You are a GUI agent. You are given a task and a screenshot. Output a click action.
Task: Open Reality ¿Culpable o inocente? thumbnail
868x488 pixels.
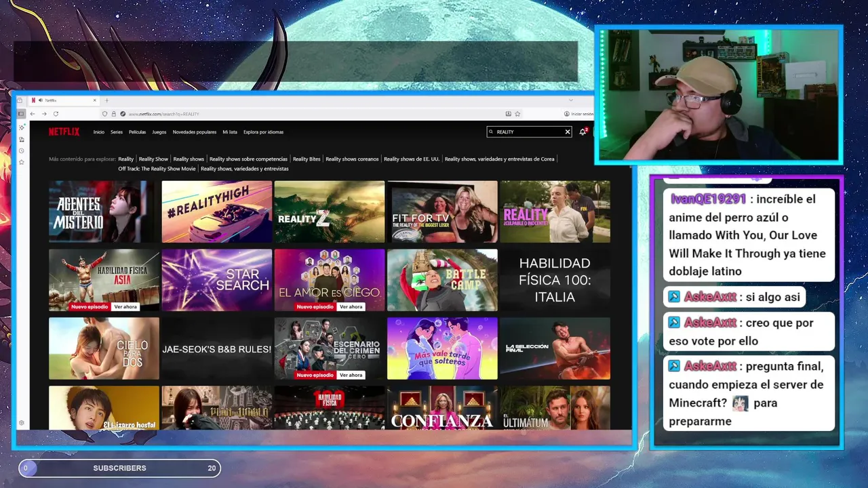tap(555, 211)
